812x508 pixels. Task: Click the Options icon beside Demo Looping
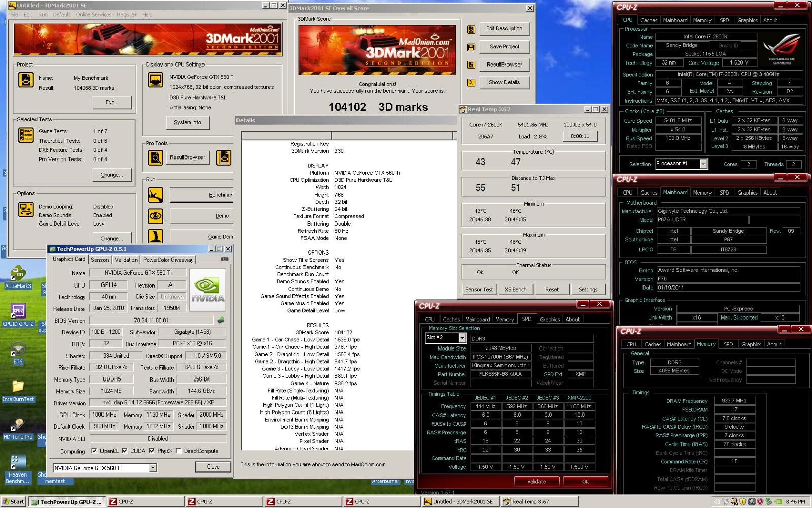pyautogui.click(x=26, y=209)
